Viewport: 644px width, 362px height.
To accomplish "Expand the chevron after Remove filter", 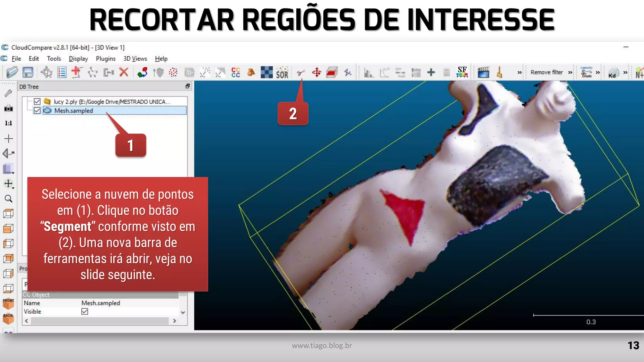I will tap(570, 73).
